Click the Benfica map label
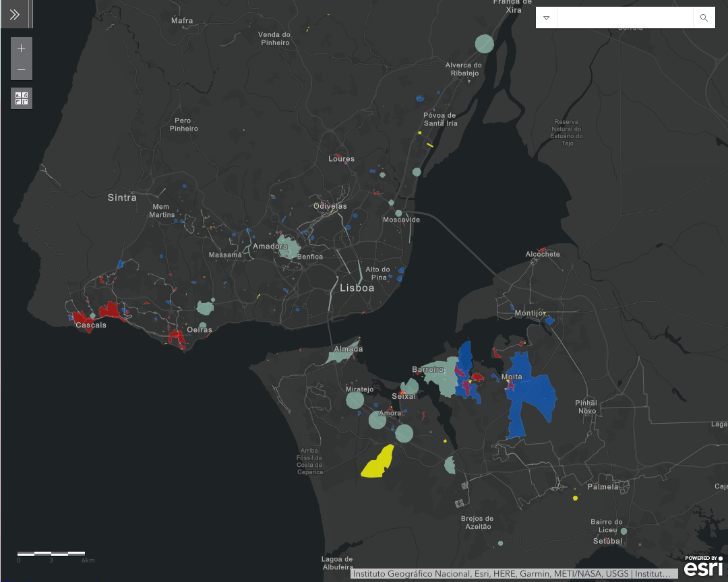728x582 pixels. [x=310, y=257]
